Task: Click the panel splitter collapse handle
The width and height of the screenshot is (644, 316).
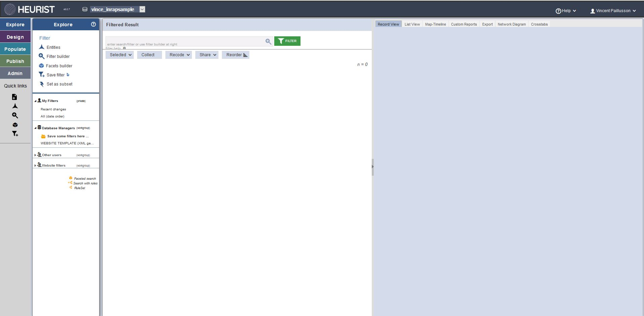Action: click(x=372, y=167)
